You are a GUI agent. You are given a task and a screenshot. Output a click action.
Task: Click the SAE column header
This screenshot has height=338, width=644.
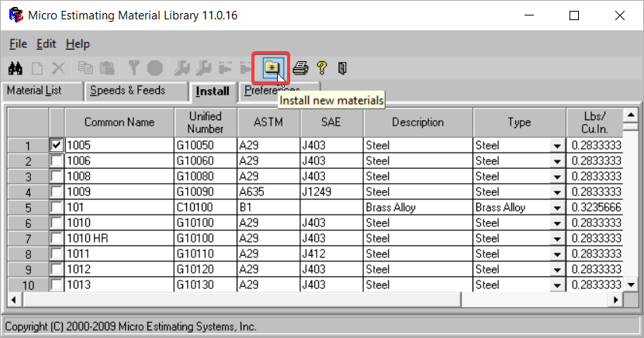[x=331, y=122]
